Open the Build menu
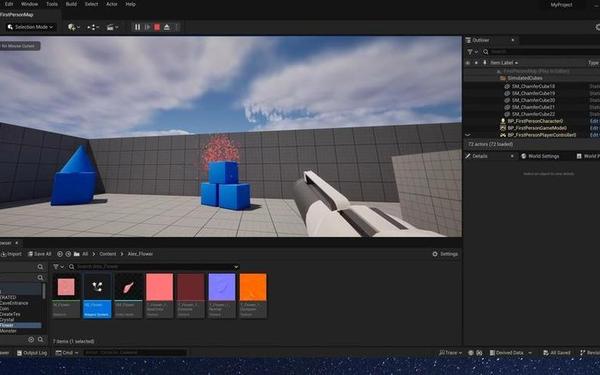Screen dimensions: 600x375 [71, 4]
